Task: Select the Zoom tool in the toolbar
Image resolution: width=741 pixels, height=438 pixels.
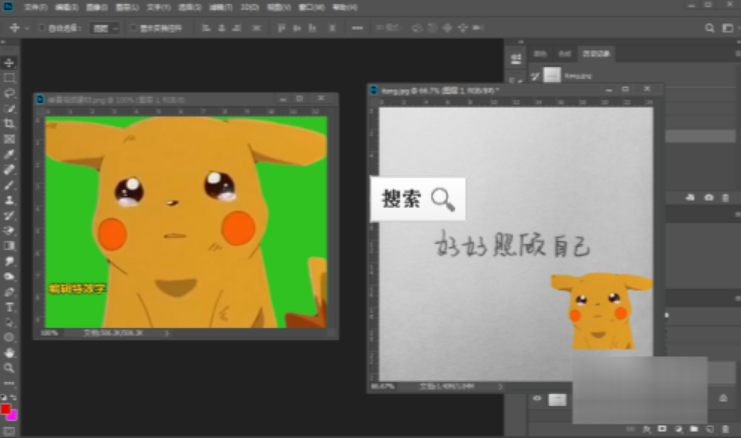Action: click(x=10, y=368)
